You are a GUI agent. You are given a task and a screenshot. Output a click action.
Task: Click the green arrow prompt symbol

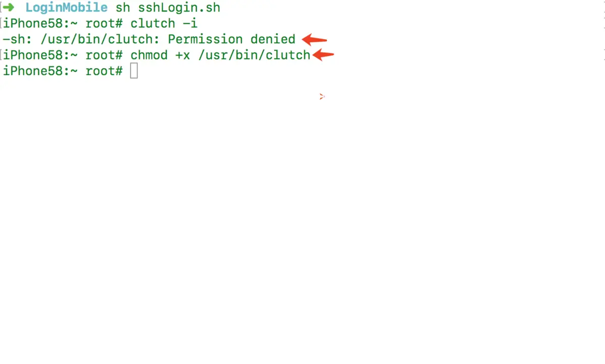[9, 8]
